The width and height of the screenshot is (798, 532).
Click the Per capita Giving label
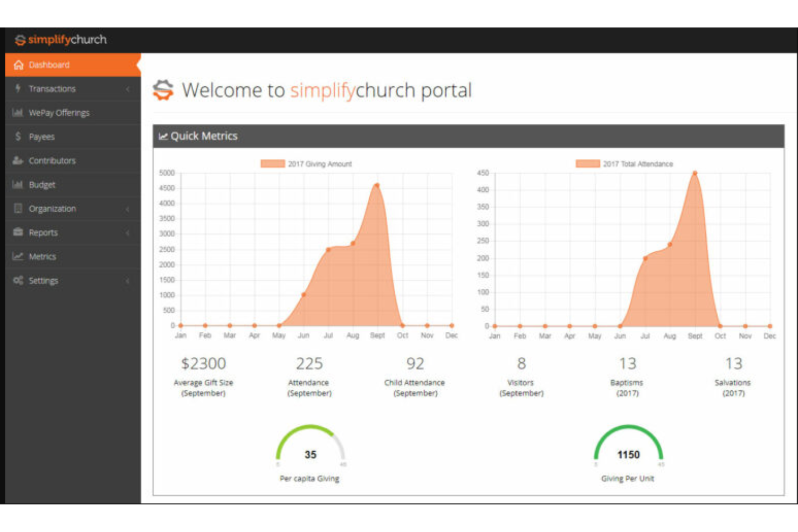pyautogui.click(x=309, y=479)
